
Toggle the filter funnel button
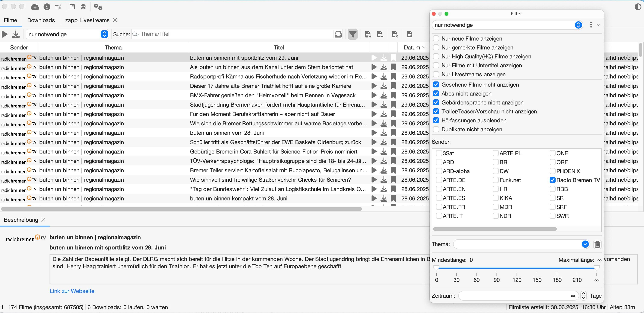[353, 34]
